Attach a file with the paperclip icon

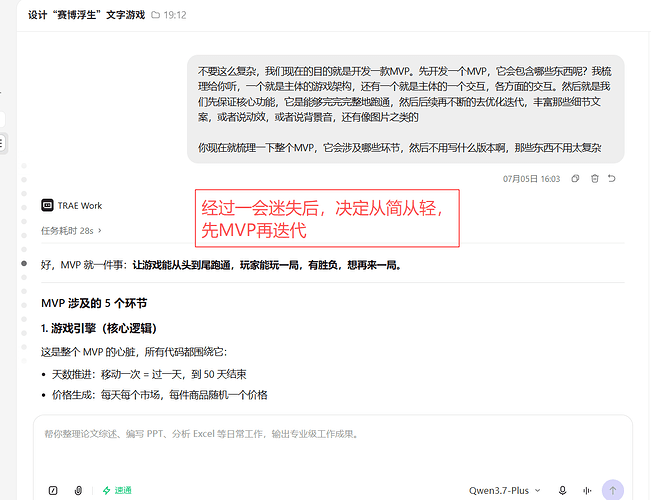tap(78, 490)
